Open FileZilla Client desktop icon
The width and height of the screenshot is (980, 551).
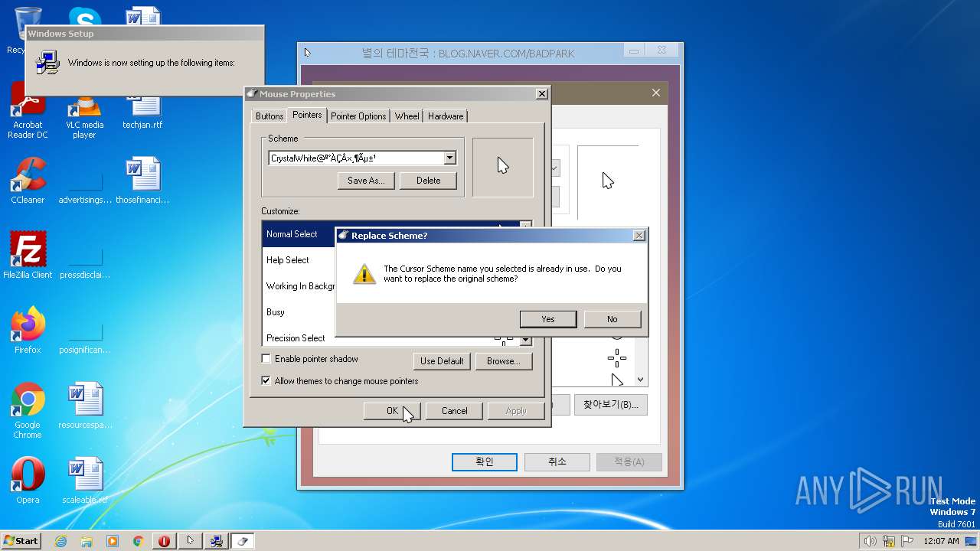click(x=28, y=256)
